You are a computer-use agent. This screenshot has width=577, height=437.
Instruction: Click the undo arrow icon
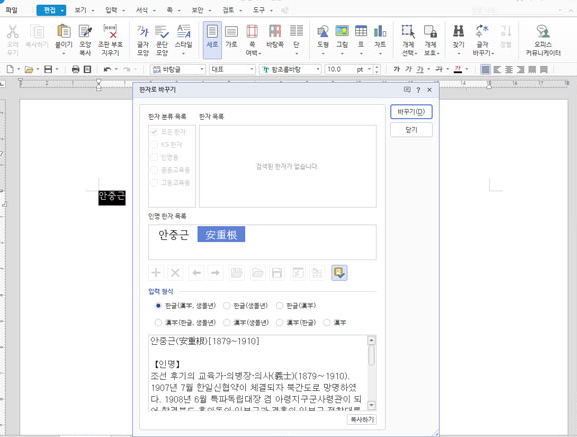[107, 69]
